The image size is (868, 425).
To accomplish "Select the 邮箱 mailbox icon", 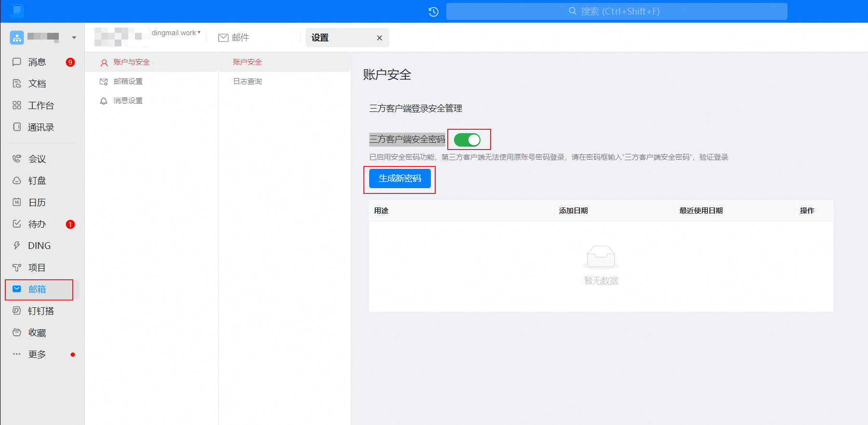I will 17,289.
